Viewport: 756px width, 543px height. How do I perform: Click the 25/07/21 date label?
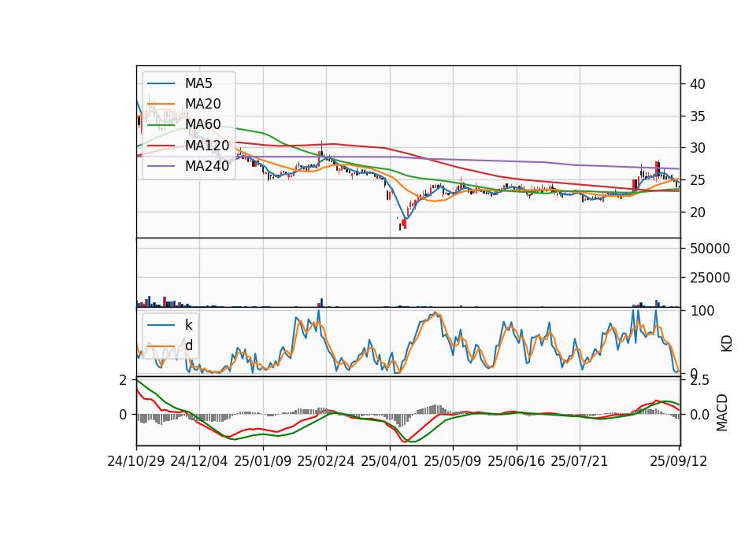(580, 461)
